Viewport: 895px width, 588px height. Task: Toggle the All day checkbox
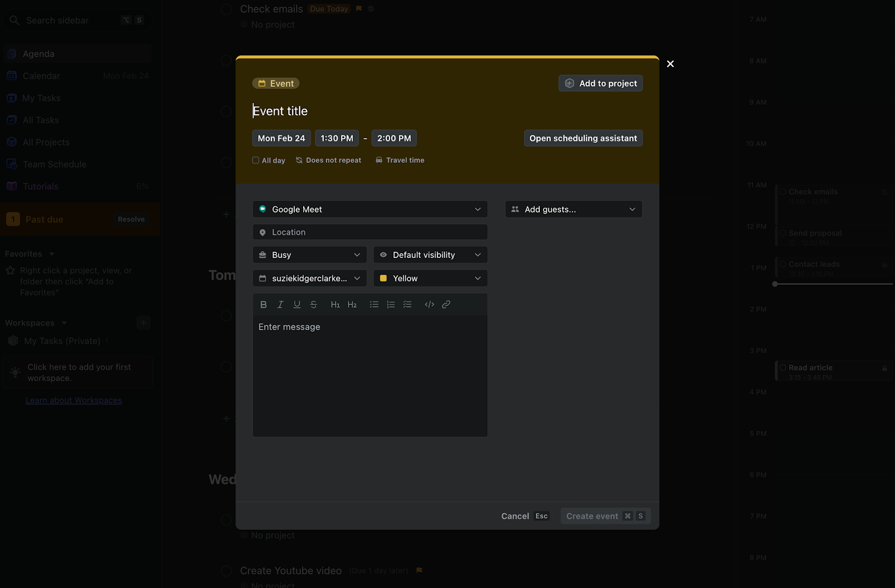pyautogui.click(x=256, y=160)
